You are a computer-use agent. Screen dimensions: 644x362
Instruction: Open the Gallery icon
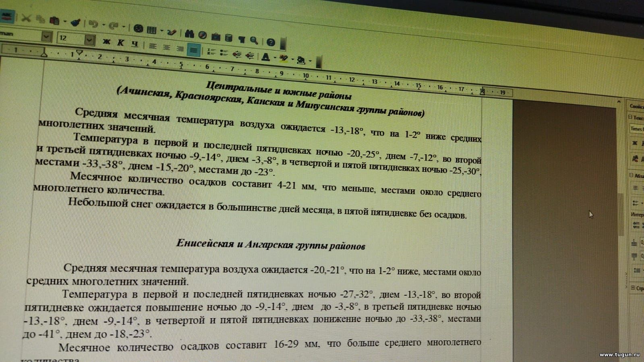216,37
